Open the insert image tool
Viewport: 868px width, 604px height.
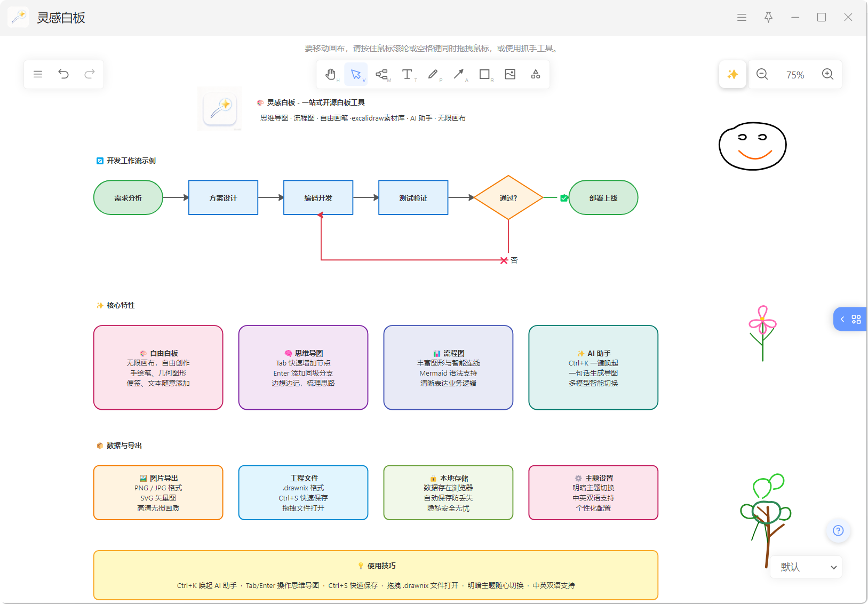[510, 74]
